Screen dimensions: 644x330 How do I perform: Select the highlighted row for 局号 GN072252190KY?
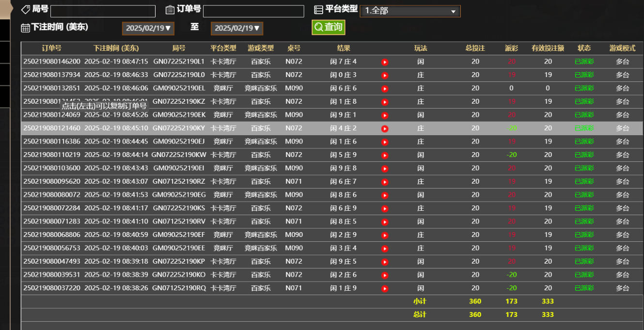179,128
